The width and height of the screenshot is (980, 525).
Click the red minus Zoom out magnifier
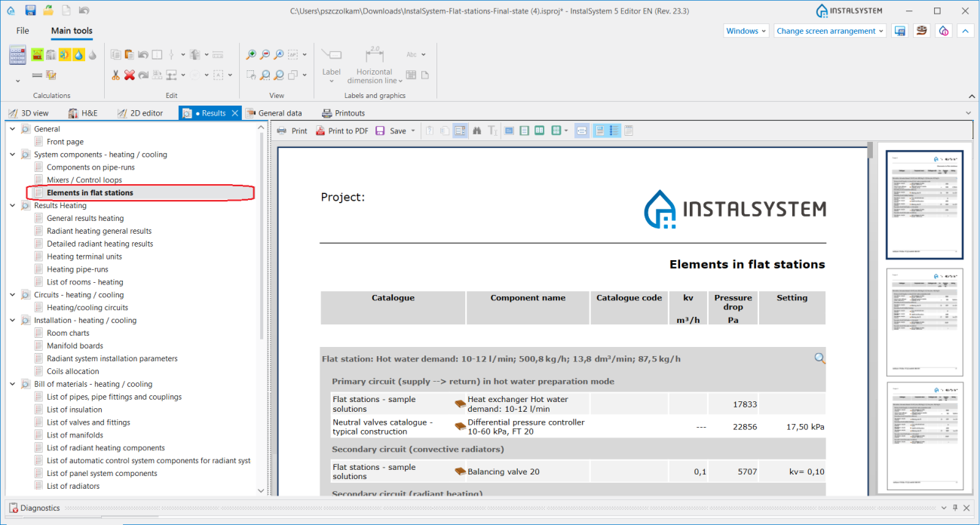click(x=265, y=54)
